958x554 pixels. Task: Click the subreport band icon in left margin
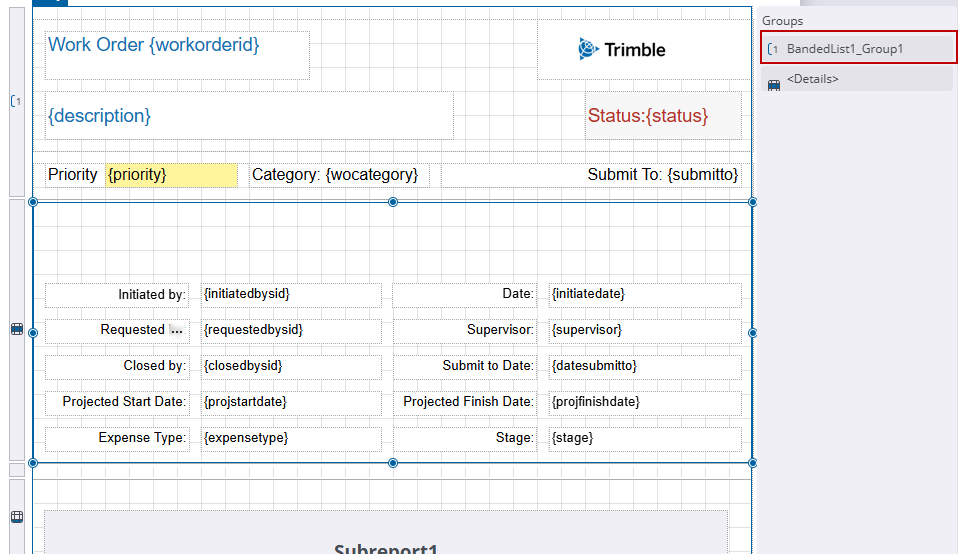(16, 517)
